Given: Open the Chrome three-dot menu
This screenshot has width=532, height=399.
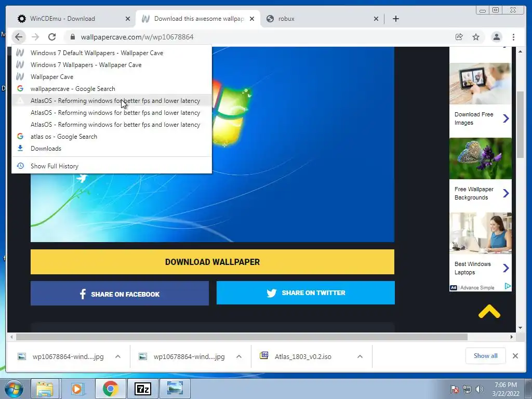Looking at the screenshot, I should coord(513,37).
